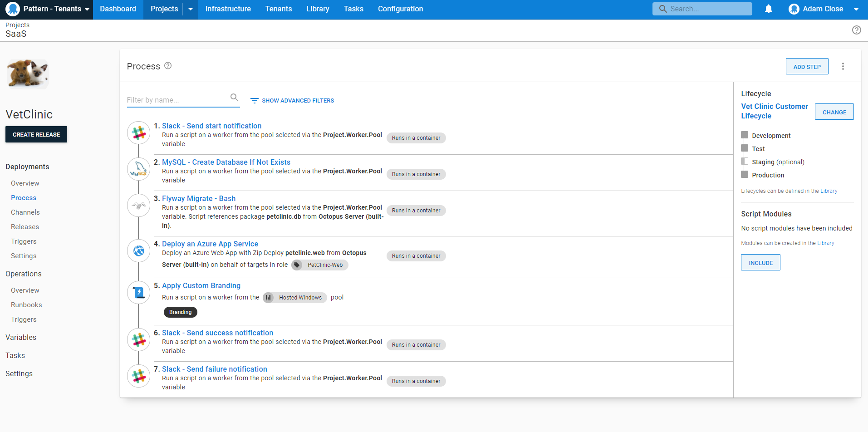Click the Development lifecycle phase box

[745, 135]
